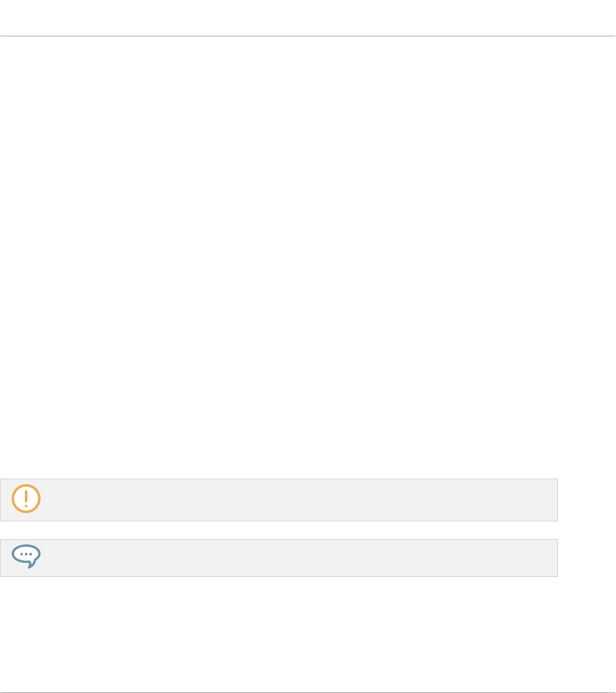This screenshot has height=693, width=616.
Task: Click the orange exclamation mark warning icon
Action: pos(26,499)
